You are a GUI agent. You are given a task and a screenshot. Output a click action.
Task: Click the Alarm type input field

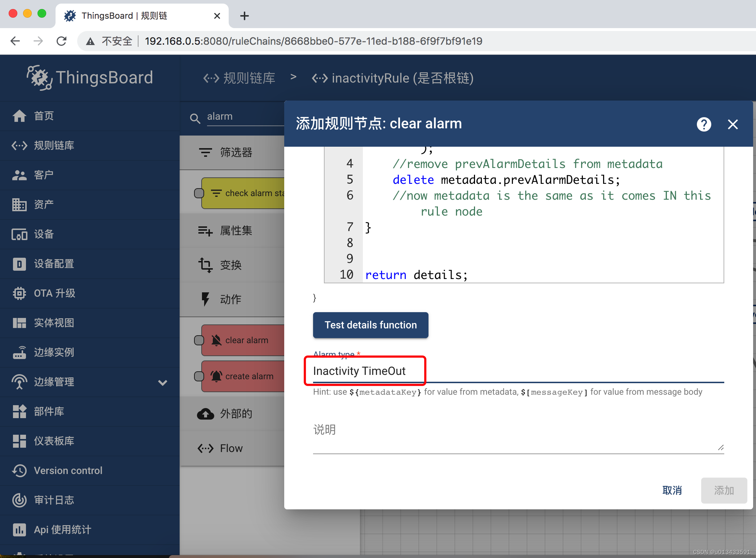point(518,371)
